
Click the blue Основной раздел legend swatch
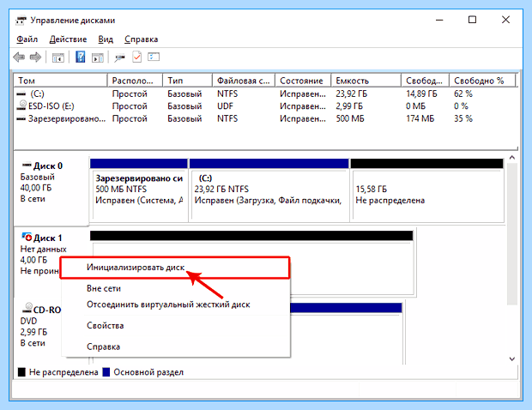point(106,372)
